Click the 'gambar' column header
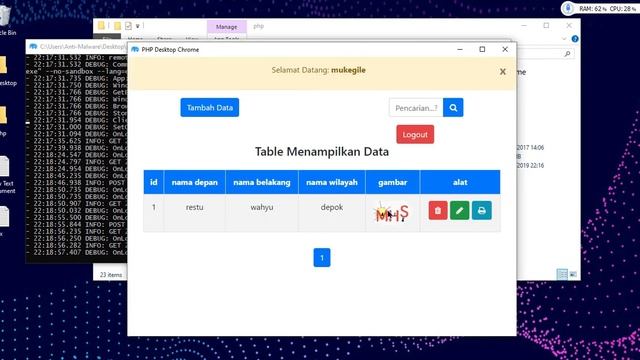The height and width of the screenshot is (360, 640). click(393, 182)
